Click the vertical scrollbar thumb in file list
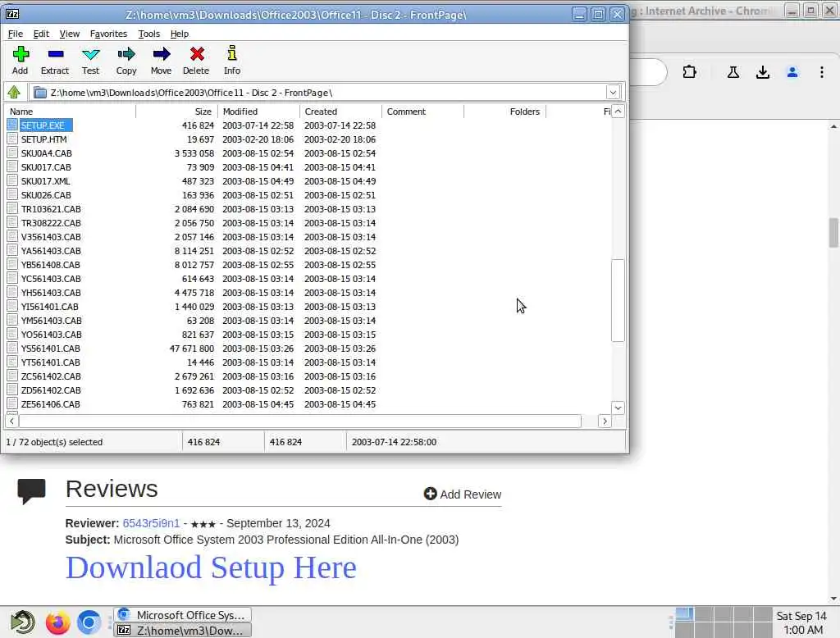 click(619, 300)
